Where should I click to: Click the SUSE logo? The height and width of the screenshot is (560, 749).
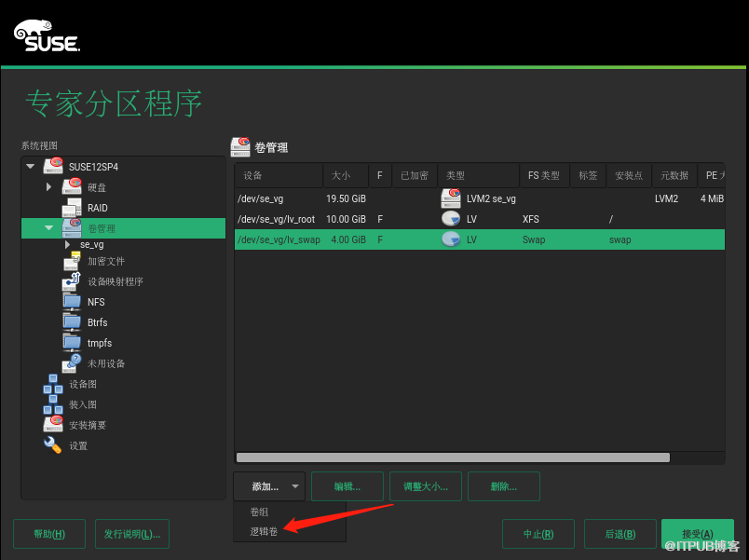(47, 35)
